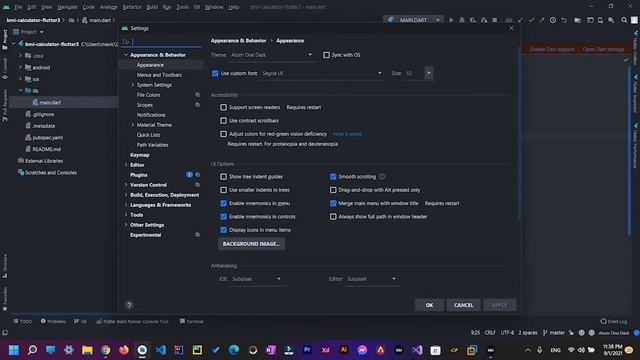Commit changes via Git checkmark icon

coord(531,20)
